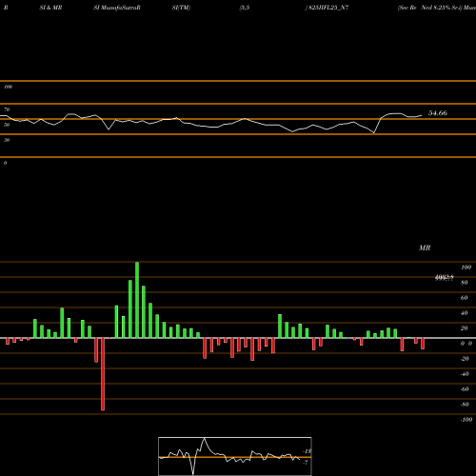Click the RSI value 54.66
Image resolution: width=476 pixels, height=476 pixels.
click(x=438, y=113)
